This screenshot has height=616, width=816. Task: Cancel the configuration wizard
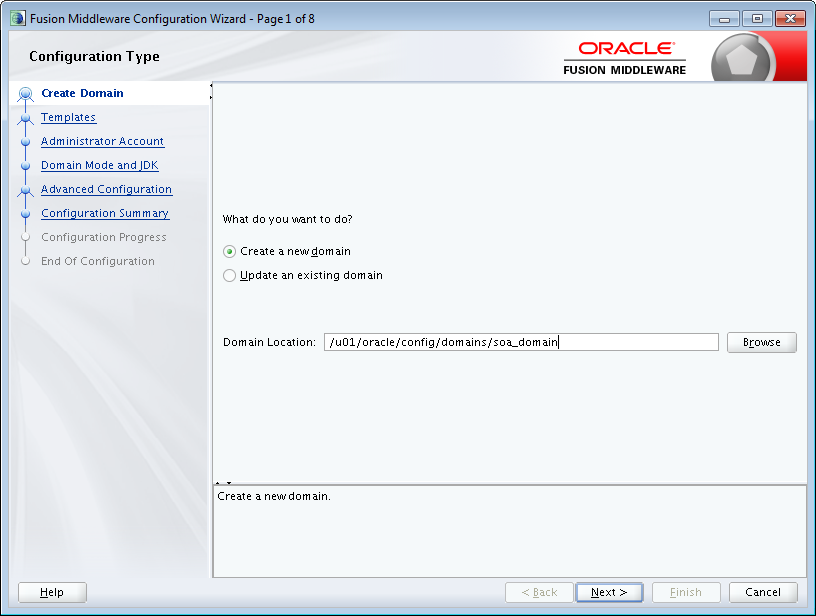tap(763, 592)
